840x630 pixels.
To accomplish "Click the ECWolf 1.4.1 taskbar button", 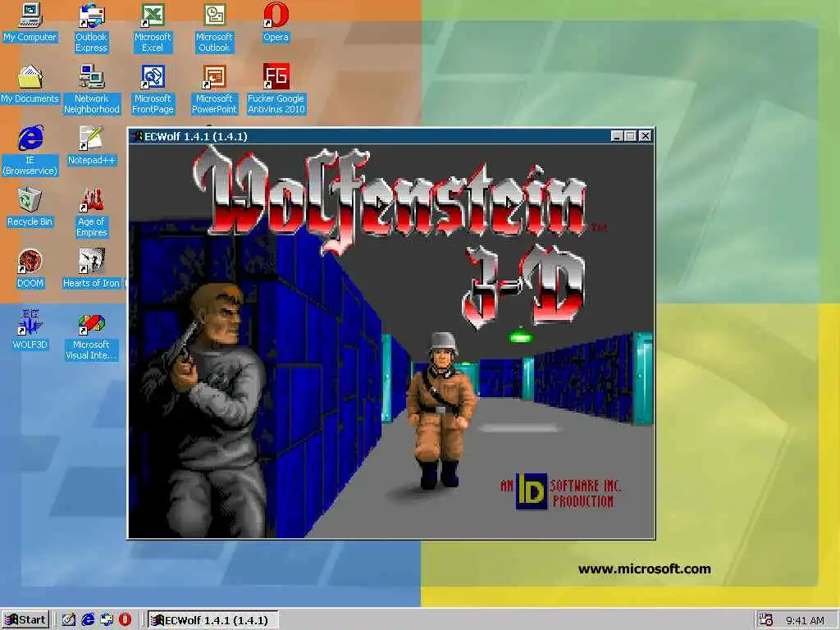I will [212, 620].
